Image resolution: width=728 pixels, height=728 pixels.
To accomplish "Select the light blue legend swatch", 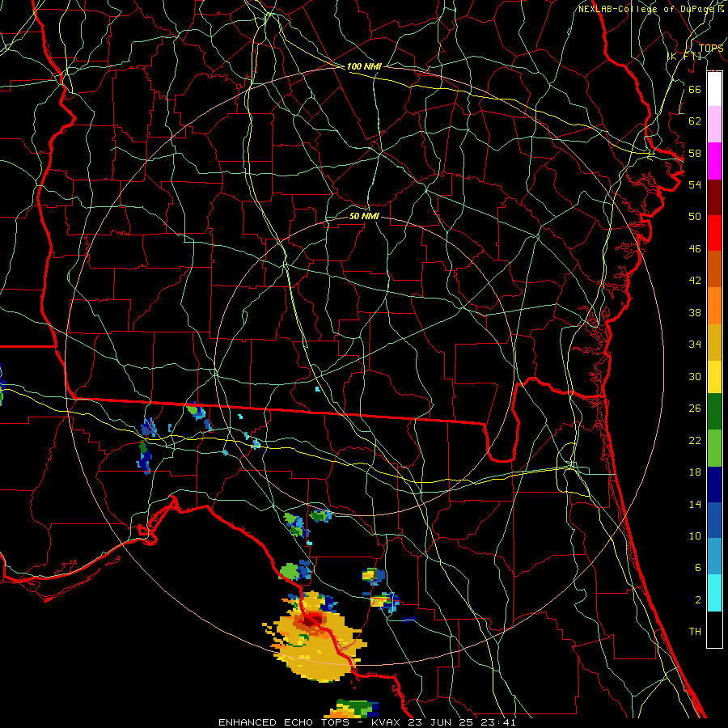I will tap(714, 557).
